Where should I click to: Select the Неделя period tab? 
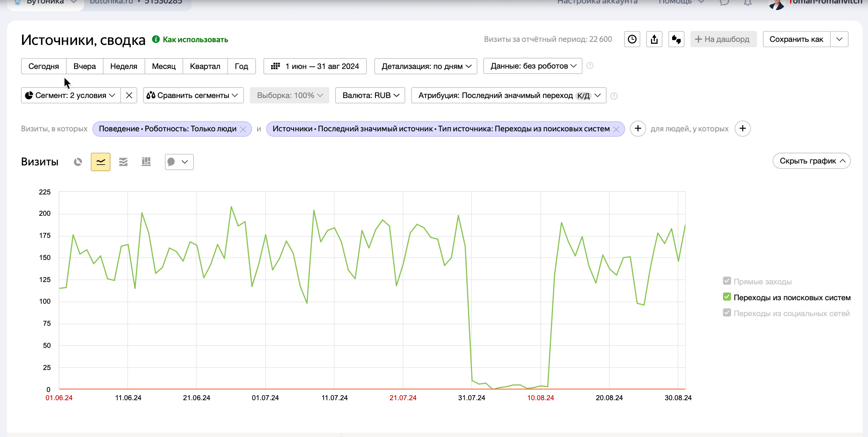point(124,66)
